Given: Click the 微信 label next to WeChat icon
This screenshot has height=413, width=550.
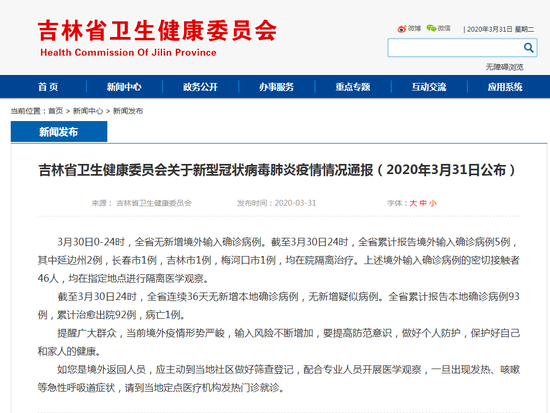Looking at the screenshot, I should click(x=444, y=28).
